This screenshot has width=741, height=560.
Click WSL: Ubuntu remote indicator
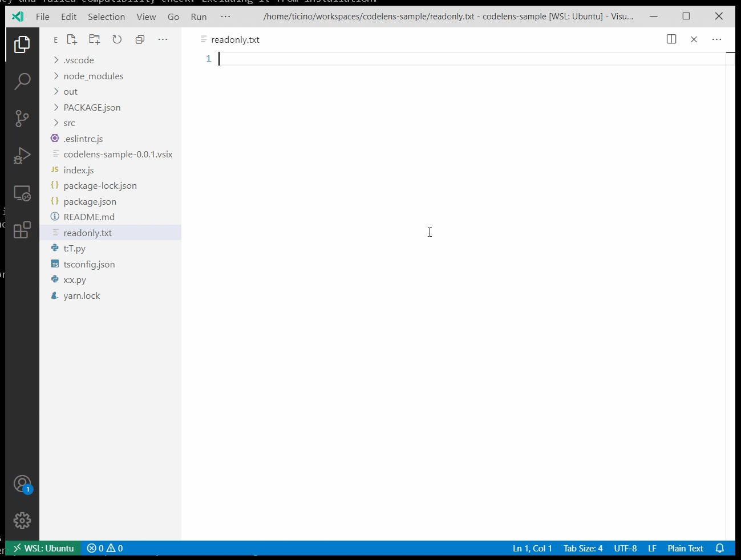coord(44,549)
